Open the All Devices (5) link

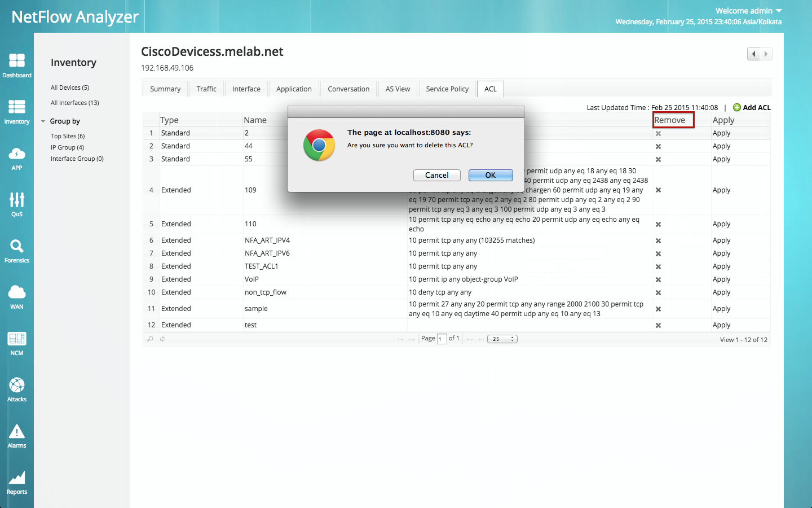tap(70, 88)
